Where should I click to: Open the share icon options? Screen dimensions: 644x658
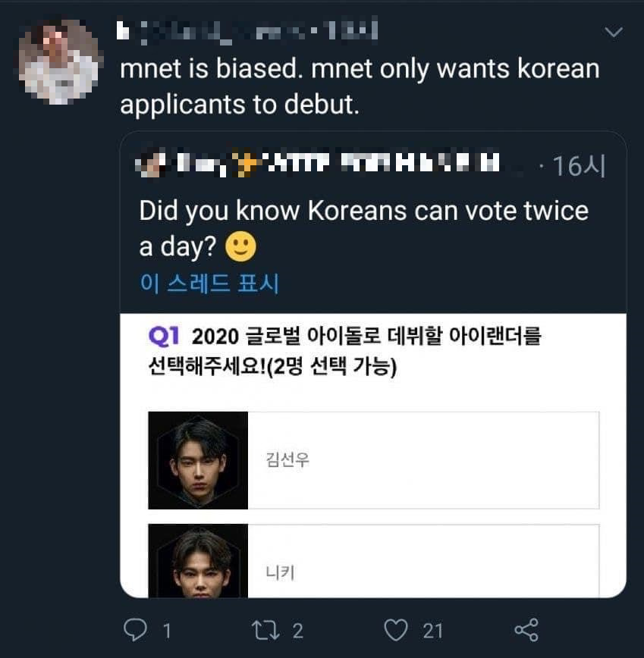pyautogui.click(x=526, y=630)
